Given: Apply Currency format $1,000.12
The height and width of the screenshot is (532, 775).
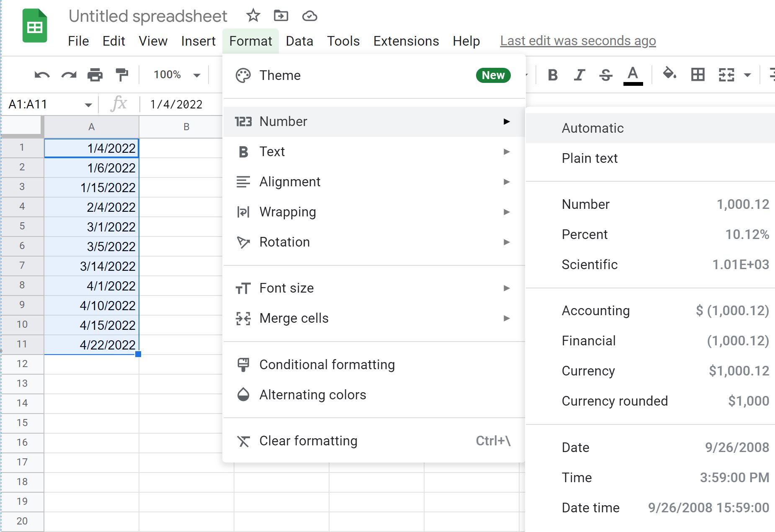Looking at the screenshot, I should pyautogui.click(x=650, y=371).
